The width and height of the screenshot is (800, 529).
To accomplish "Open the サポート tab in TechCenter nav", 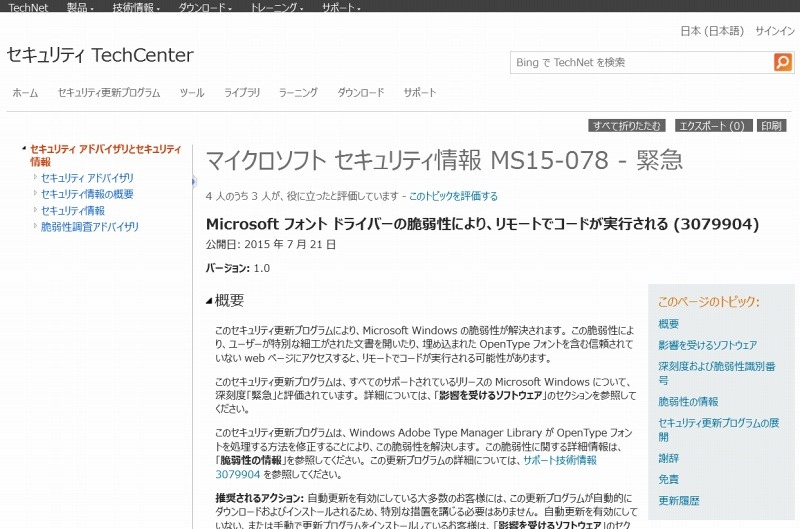I will (420, 93).
